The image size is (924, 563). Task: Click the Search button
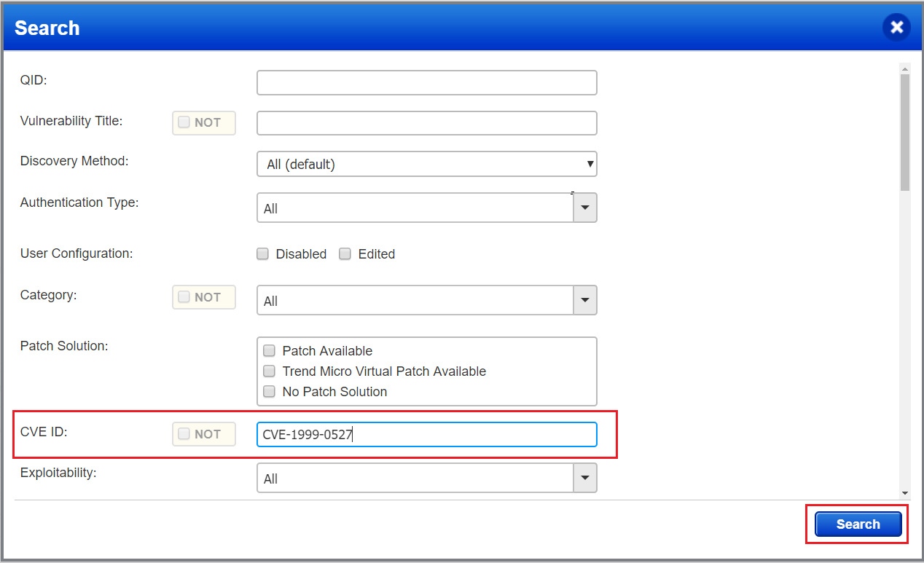click(x=857, y=524)
